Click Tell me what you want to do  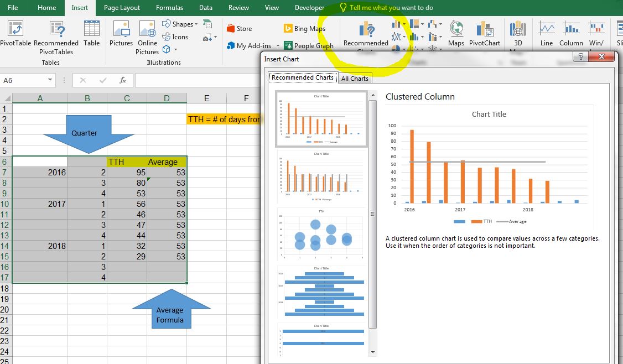[391, 8]
